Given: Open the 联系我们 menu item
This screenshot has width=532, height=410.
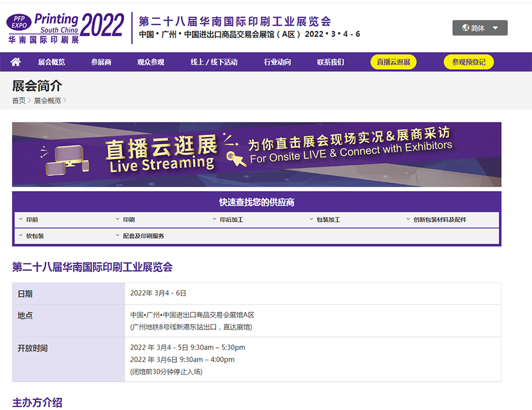Looking at the screenshot, I should pos(330,62).
